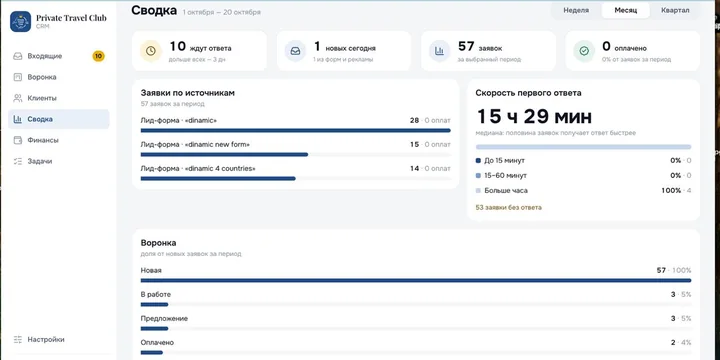Go to the Клиенты page
The height and width of the screenshot is (360, 720).
[x=59, y=98]
